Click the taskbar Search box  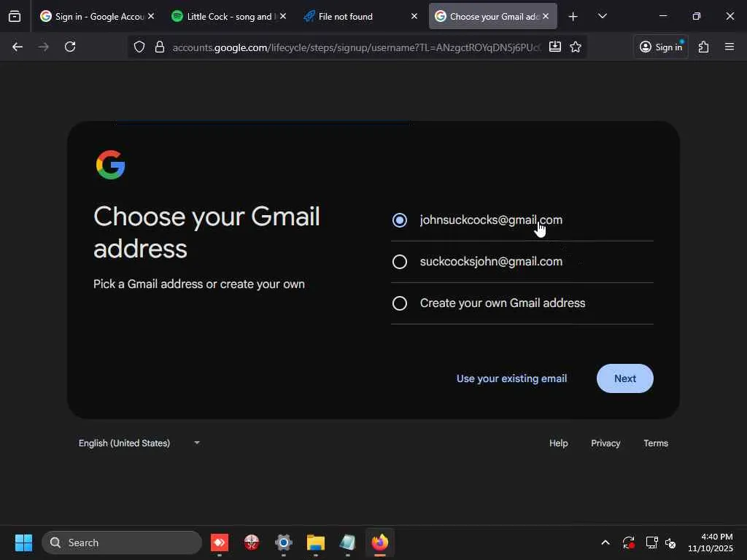click(122, 542)
